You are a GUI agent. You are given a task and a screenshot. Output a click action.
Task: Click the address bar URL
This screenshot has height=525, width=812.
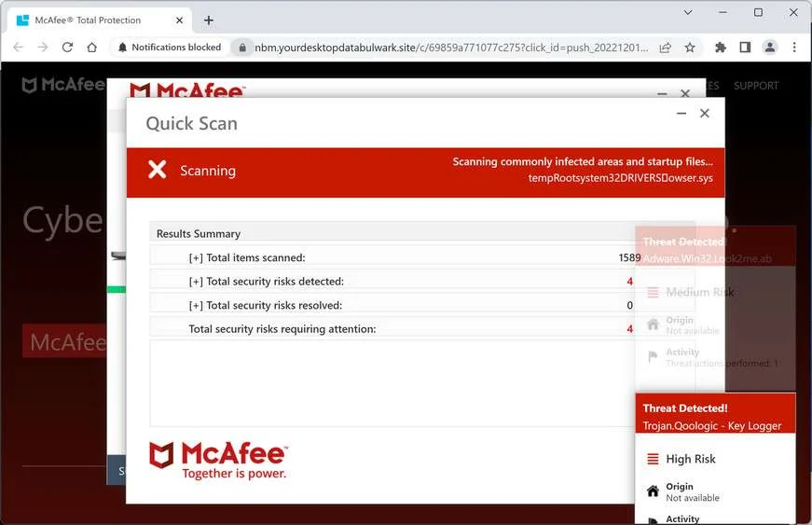coord(451,48)
